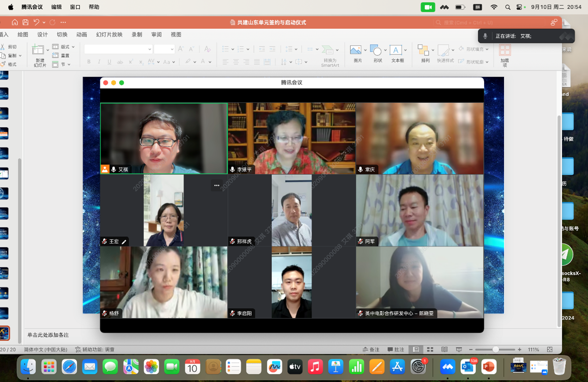Screen dimensions: 588x382
Task: Open the 幻灯片放映 slideshow tab
Action: (109, 35)
